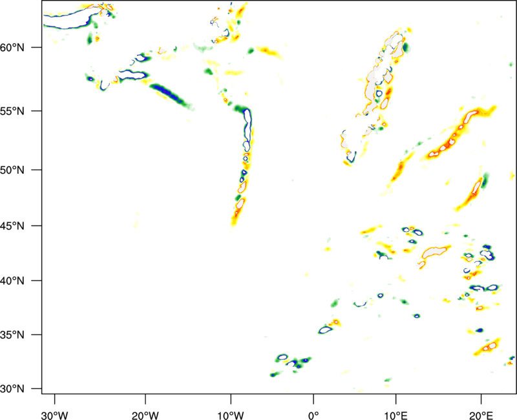
Task: Click the 20°W longitude label
Action: [145, 415]
